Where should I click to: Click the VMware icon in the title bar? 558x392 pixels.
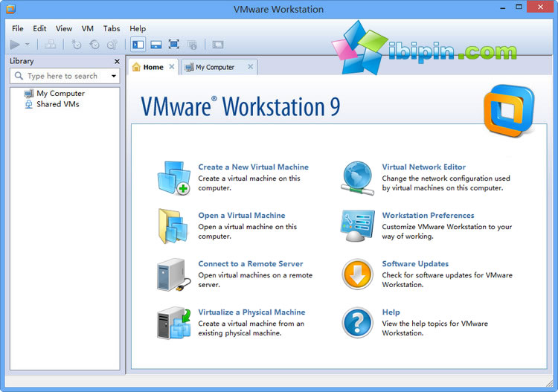(x=10, y=8)
